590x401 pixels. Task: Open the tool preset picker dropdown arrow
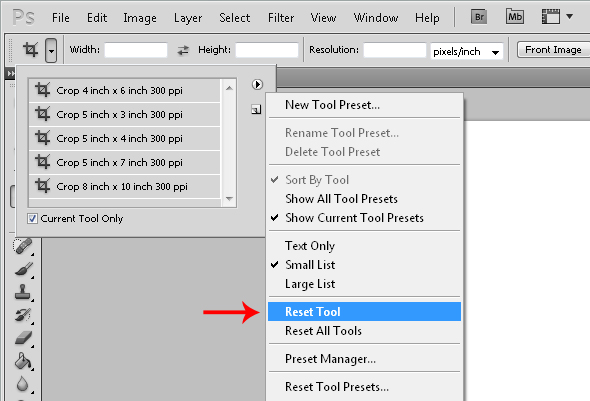tap(51, 50)
